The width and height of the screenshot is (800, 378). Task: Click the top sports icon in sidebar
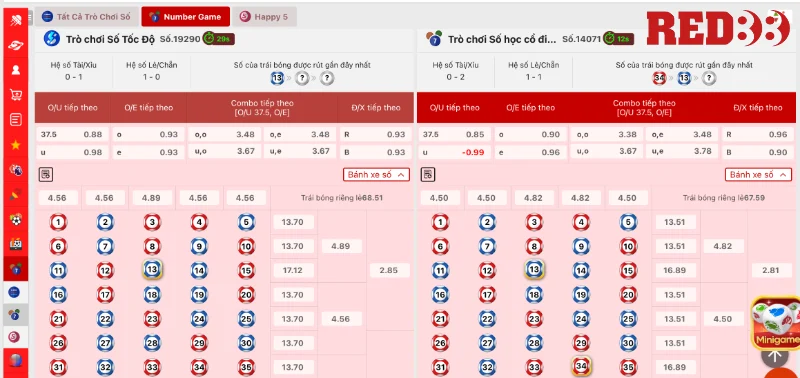coord(16,20)
